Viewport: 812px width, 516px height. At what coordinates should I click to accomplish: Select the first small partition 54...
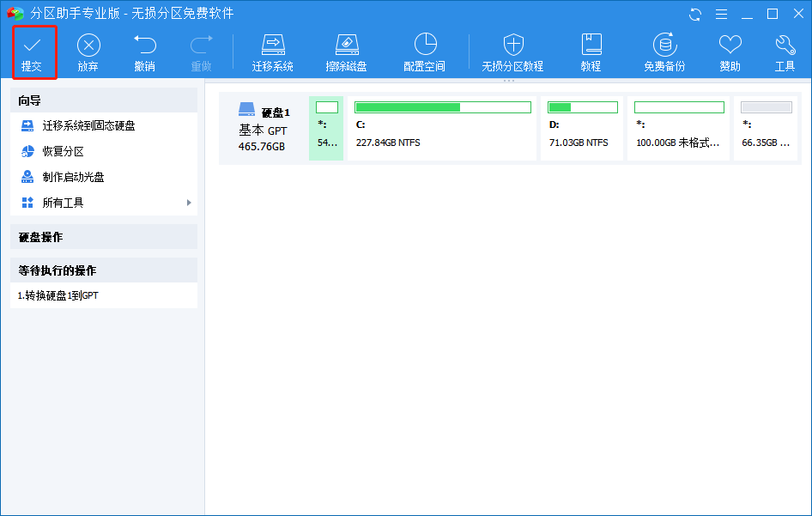point(326,128)
